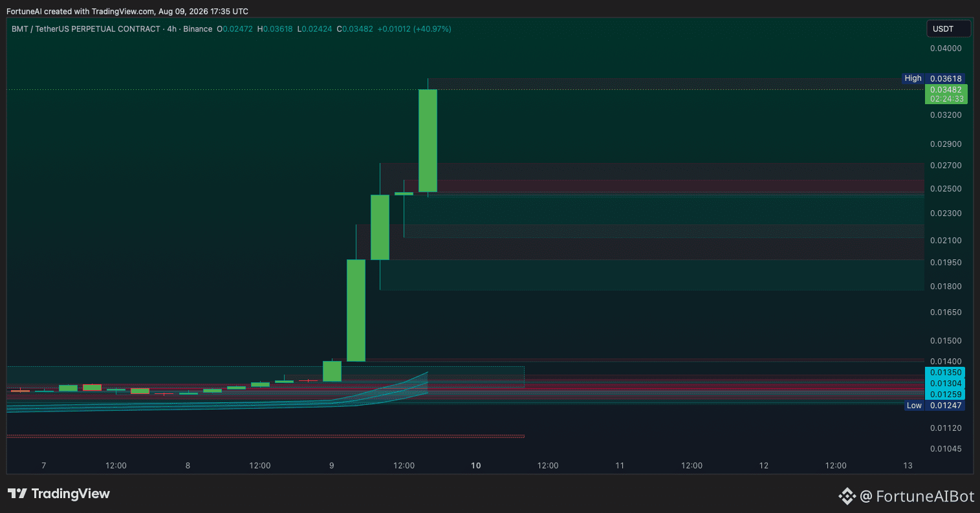Click the +0.01012 (+40.97%) change text
Screen dimensions: 980x513
415,29
